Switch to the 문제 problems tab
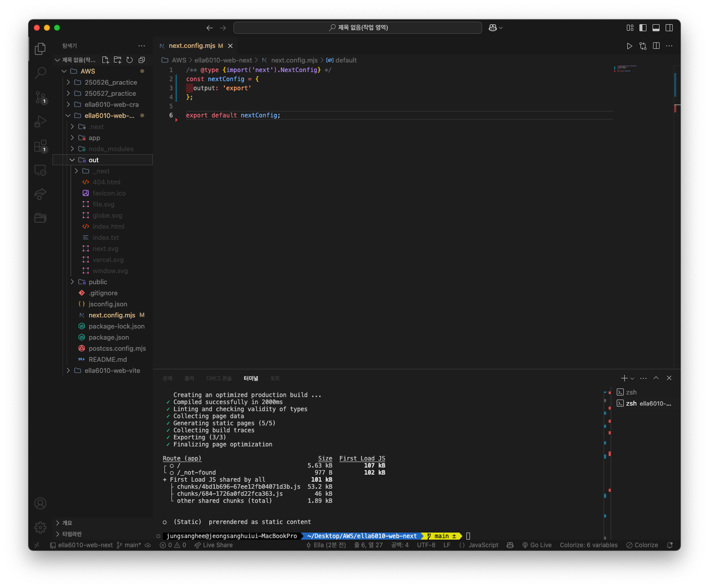The height and width of the screenshot is (588, 709). (x=167, y=378)
